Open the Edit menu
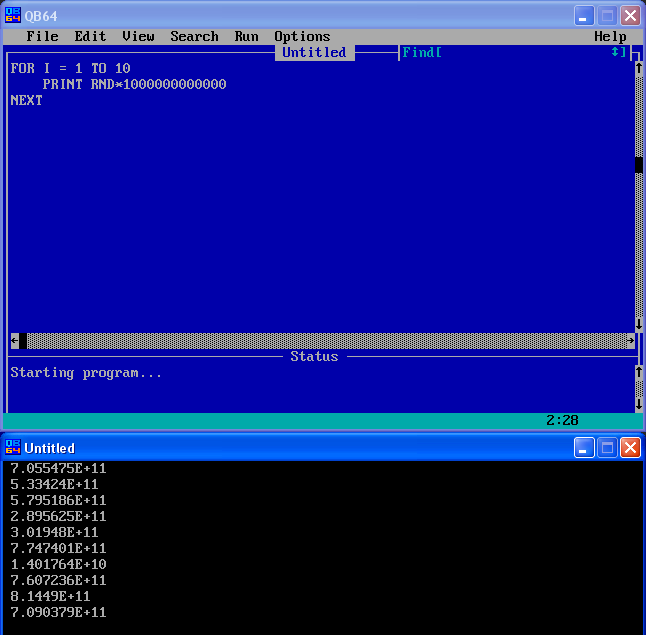 (x=90, y=36)
